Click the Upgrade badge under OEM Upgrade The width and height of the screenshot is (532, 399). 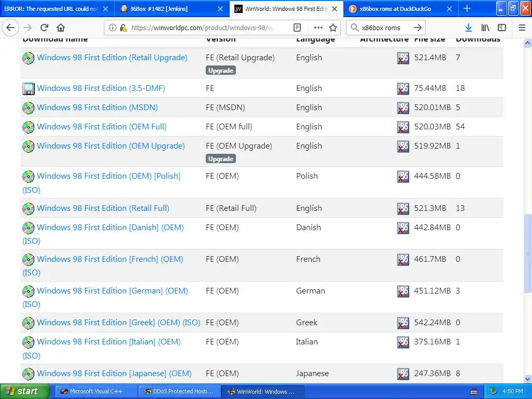(x=220, y=159)
